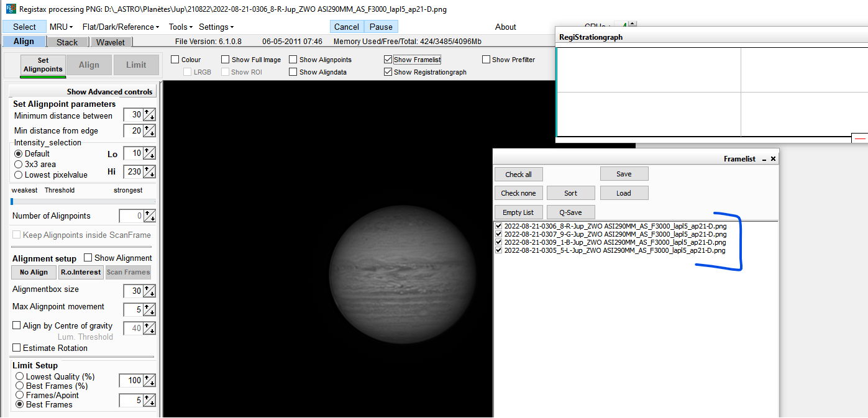
Task: Click Save button in Framelist
Action: point(624,174)
